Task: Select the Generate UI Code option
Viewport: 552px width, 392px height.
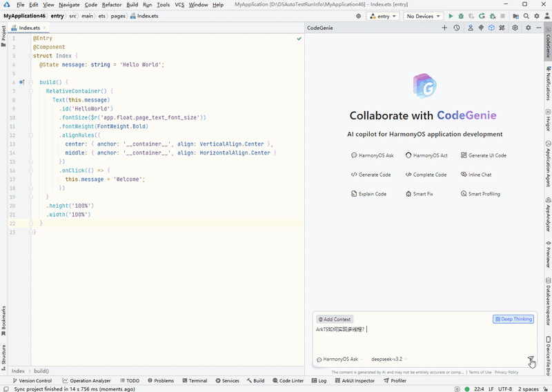Action: (x=484, y=155)
